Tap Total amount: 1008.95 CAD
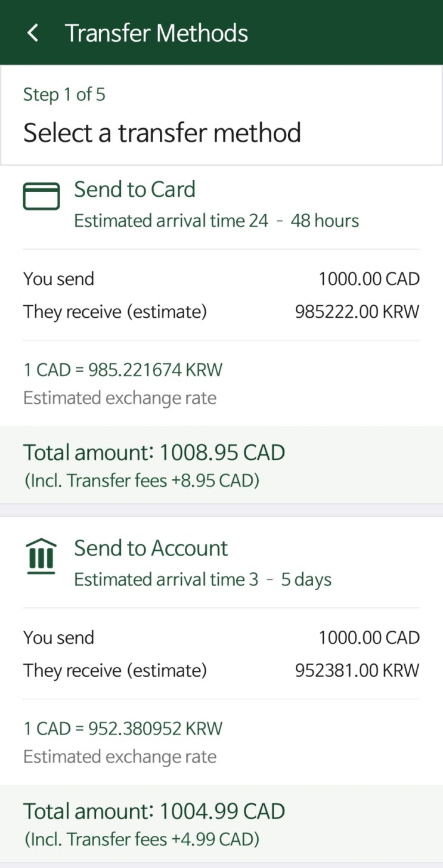The image size is (443, 868). [x=154, y=452]
